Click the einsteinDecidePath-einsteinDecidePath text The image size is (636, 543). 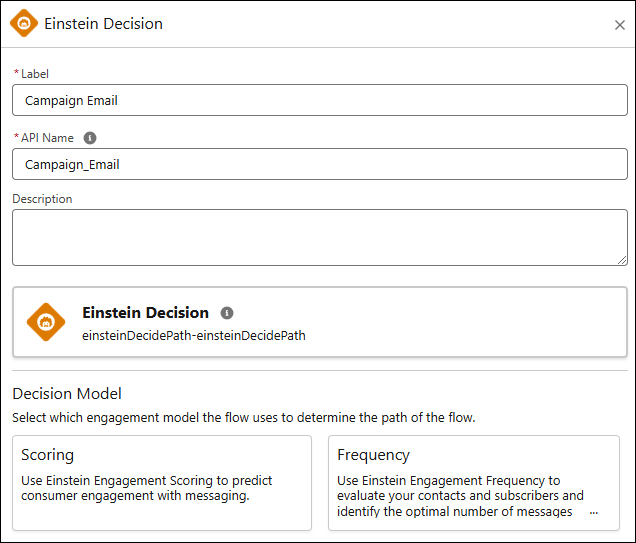coord(194,336)
